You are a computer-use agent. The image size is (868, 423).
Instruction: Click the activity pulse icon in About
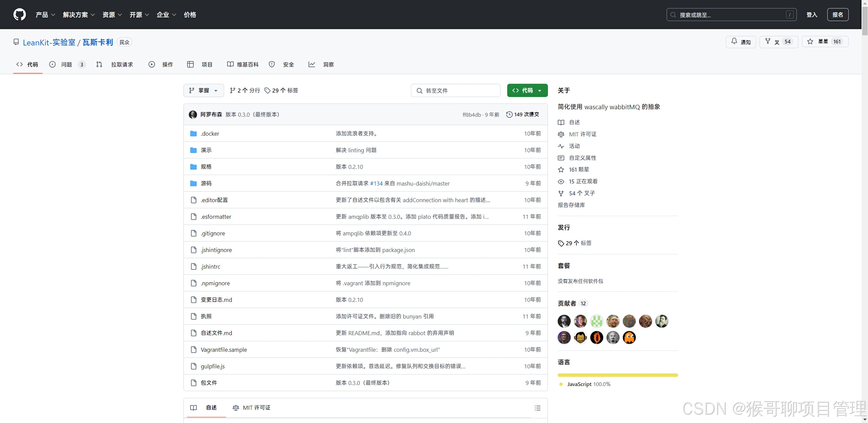coord(561,146)
